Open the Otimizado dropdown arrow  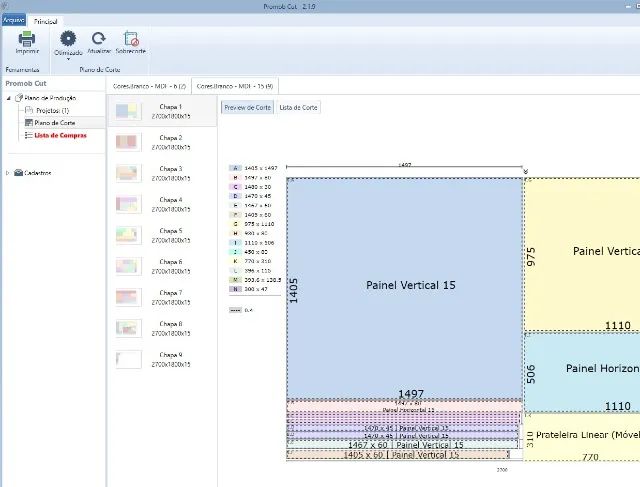pyautogui.click(x=68, y=58)
